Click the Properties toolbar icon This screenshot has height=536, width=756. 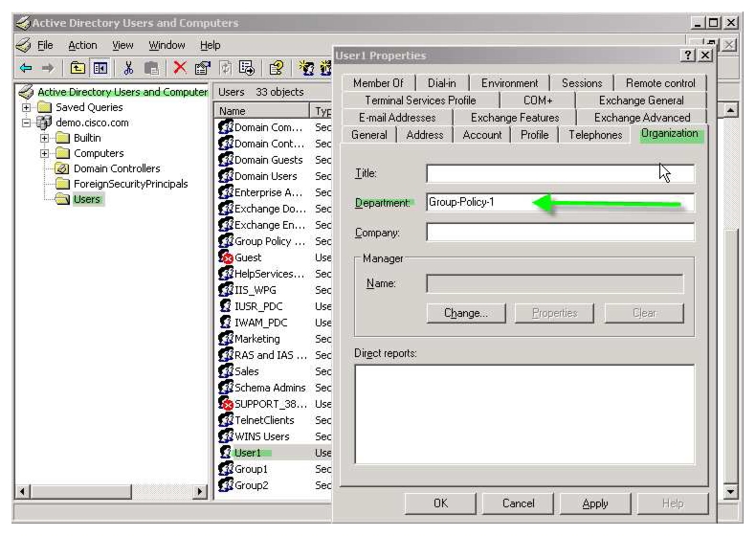coord(203,68)
